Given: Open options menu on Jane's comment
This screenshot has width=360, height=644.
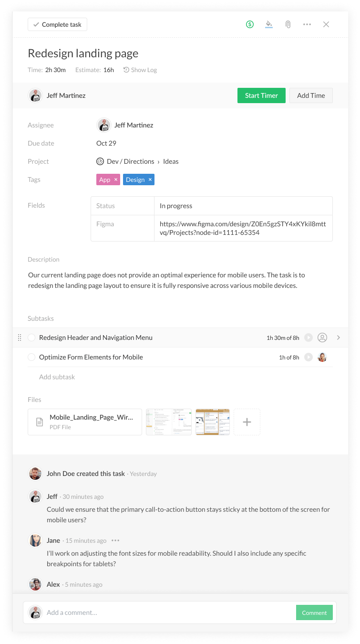Looking at the screenshot, I should coord(115,540).
